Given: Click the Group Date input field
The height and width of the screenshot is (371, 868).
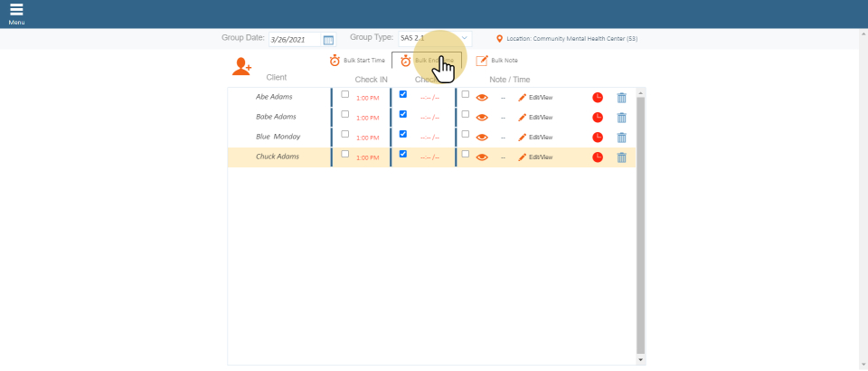Looking at the screenshot, I should tap(294, 40).
